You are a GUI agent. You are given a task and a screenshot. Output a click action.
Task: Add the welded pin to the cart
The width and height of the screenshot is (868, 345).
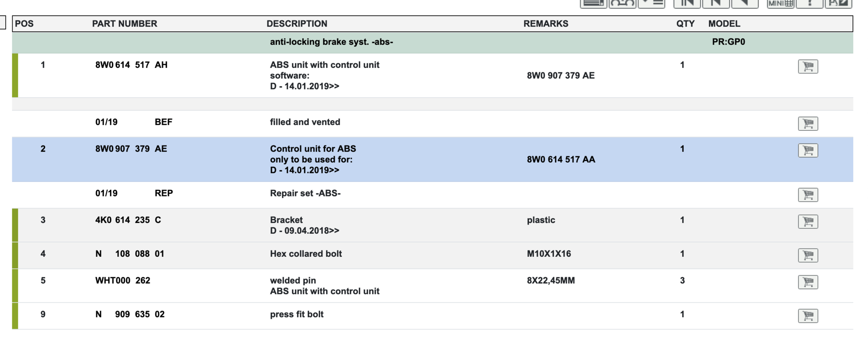pyautogui.click(x=807, y=282)
